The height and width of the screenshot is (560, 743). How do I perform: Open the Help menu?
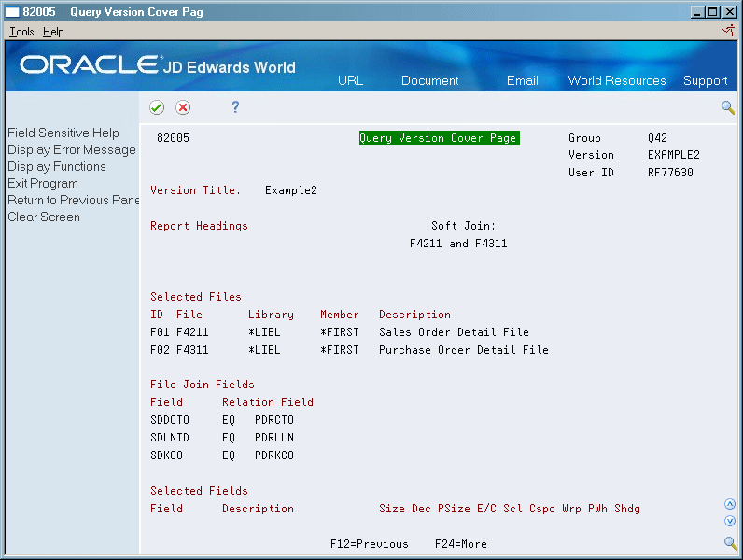53,32
